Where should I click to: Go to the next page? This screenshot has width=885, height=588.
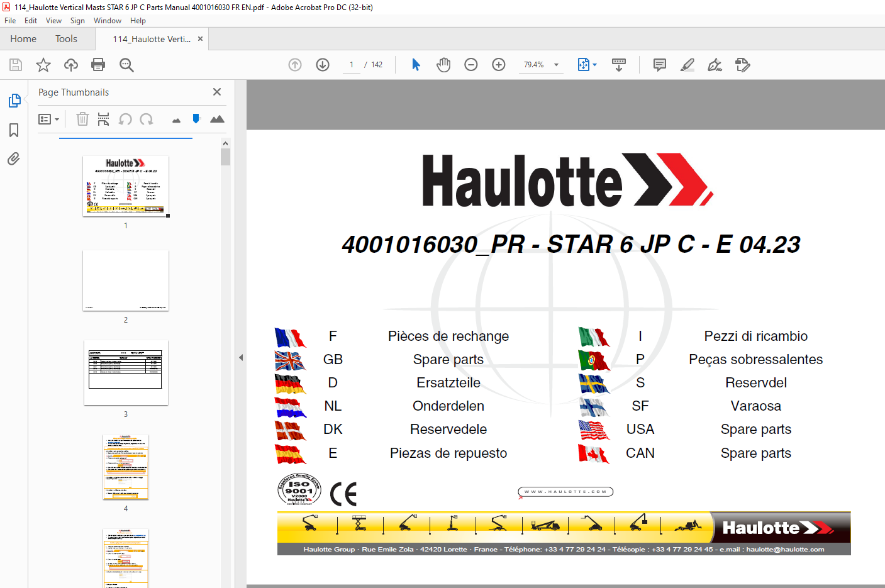point(323,65)
